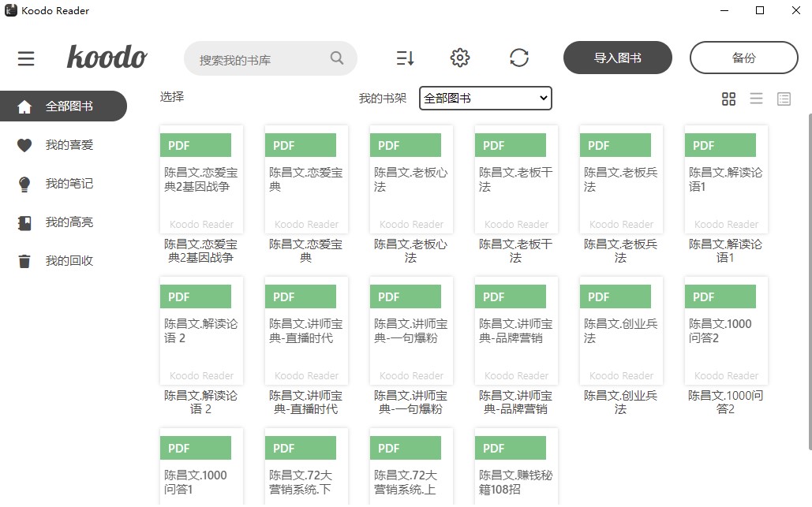Viewport: 812px width, 507px height.
Task: Open book cover 陈昌文.讲师宝典-一句爆粉
Action: coord(411,331)
